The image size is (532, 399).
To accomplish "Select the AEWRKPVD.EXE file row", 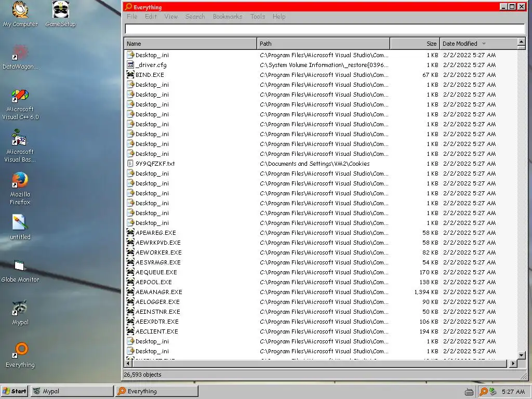I will click(321, 242).
